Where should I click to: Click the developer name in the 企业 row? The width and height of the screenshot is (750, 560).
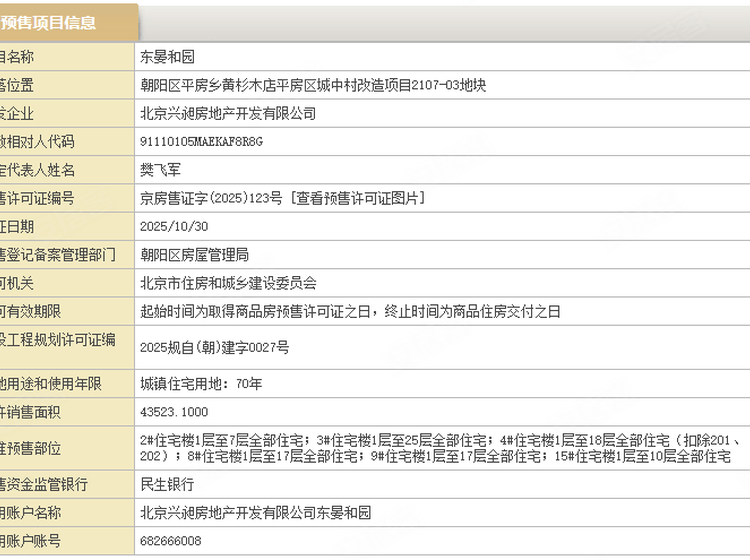pyautogui.click(x=228, y=114)
